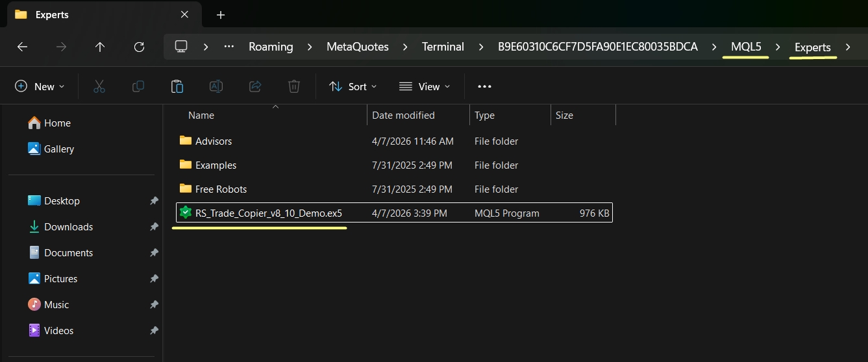Click the Cut scissors icon

[99, 86]
